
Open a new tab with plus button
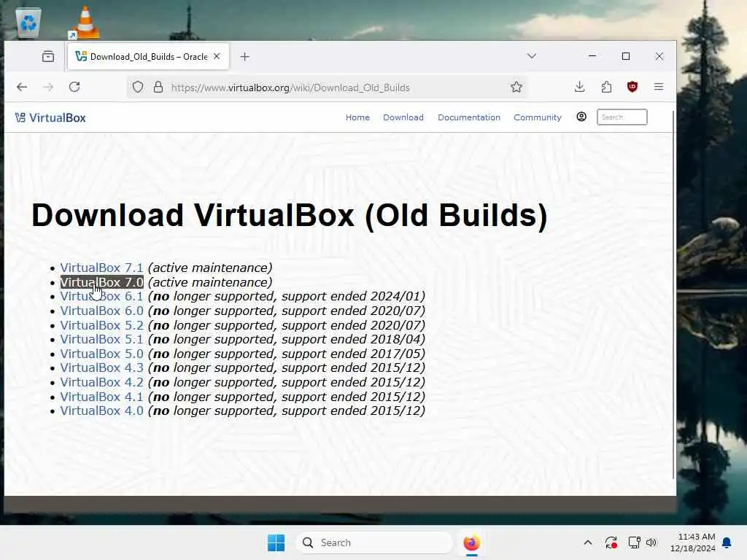(245, 57)
